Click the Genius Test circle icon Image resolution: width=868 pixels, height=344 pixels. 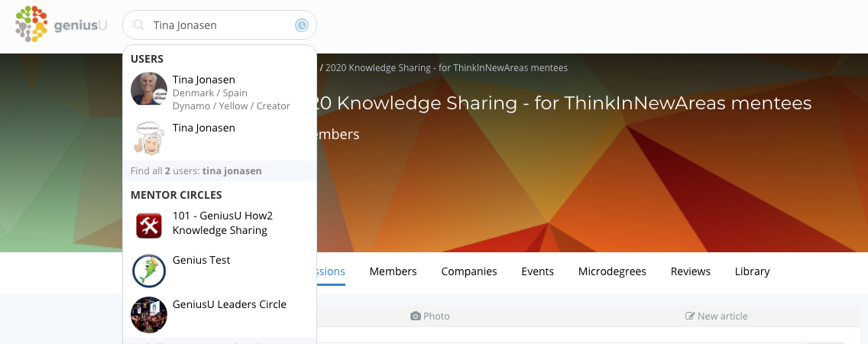click(149, 270)
